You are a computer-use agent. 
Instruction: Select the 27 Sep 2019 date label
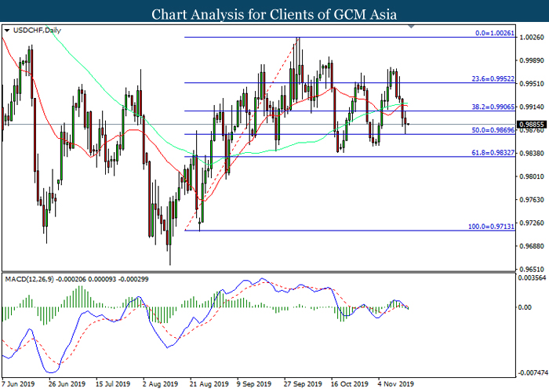click(x=303, y=385)
